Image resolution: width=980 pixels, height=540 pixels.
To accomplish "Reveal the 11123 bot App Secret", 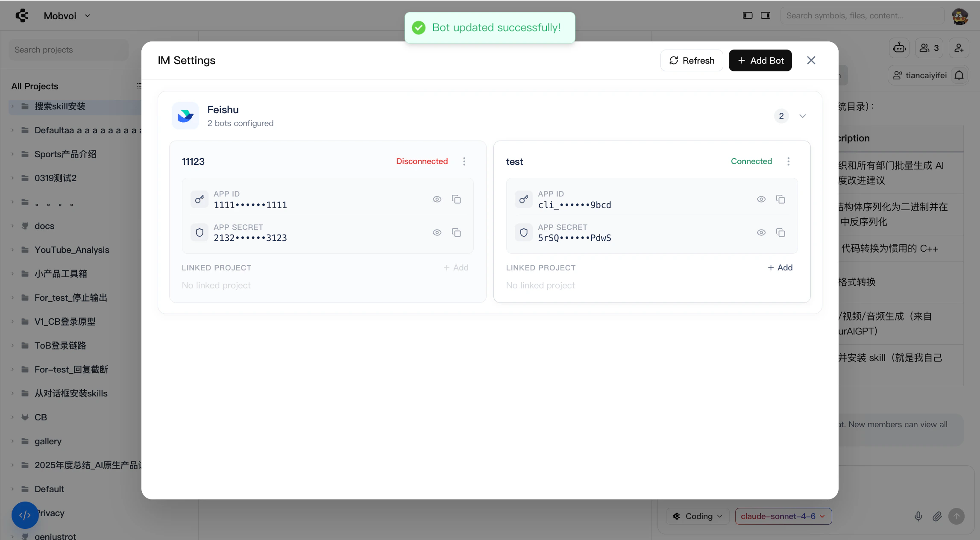I will 437,233.
